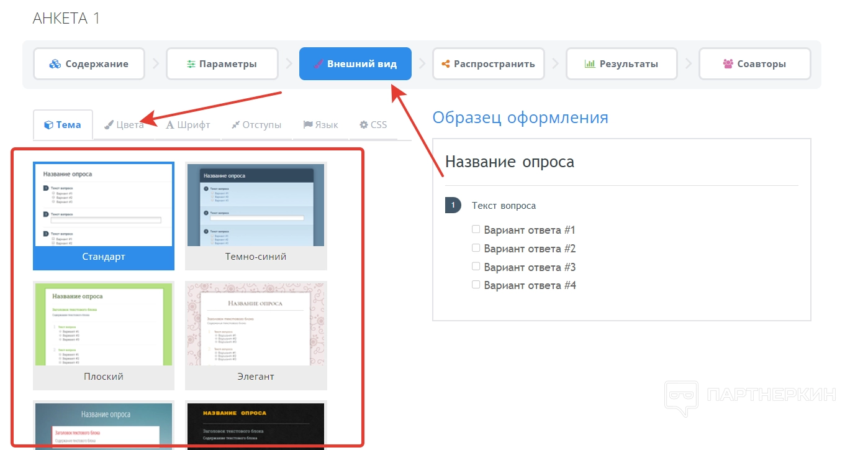Screen dimensions: 868x450
Task: Click the brush icon in Внешний вид
Action: click(x=319, y=64)
